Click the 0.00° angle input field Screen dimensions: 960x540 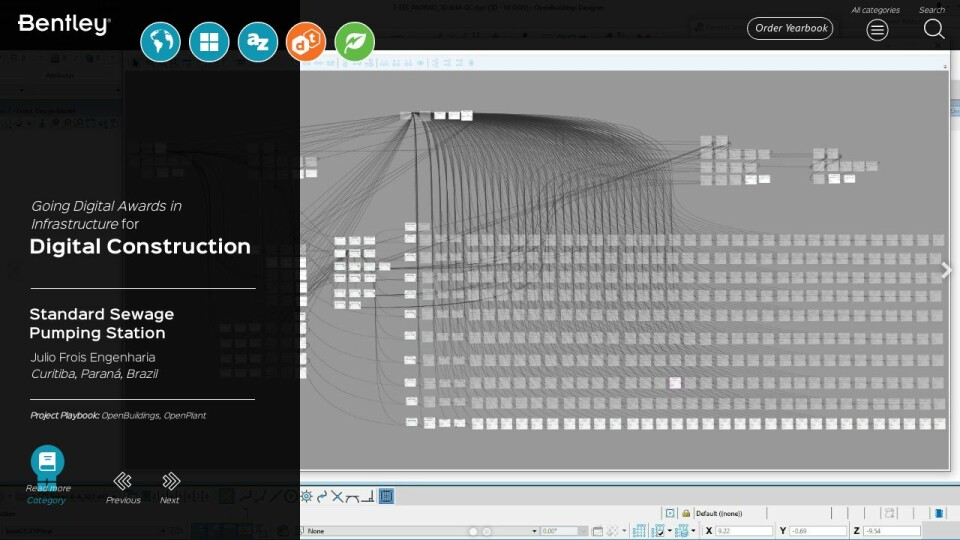pyautogui.click(x=560, y=531)
